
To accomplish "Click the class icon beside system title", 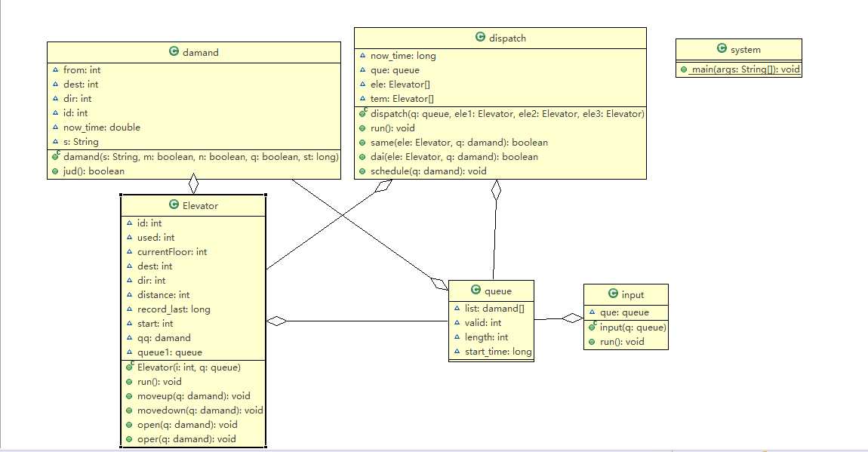I will 722,49.
